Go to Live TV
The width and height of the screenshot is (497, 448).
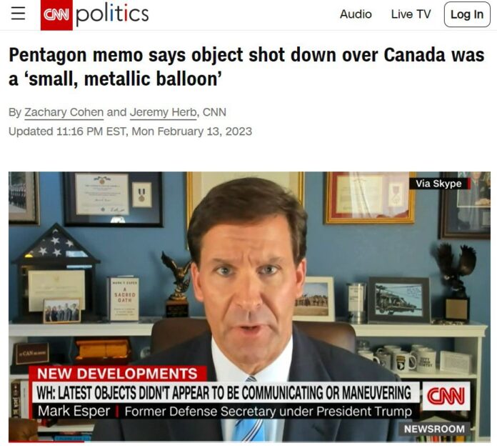point(411,14)
